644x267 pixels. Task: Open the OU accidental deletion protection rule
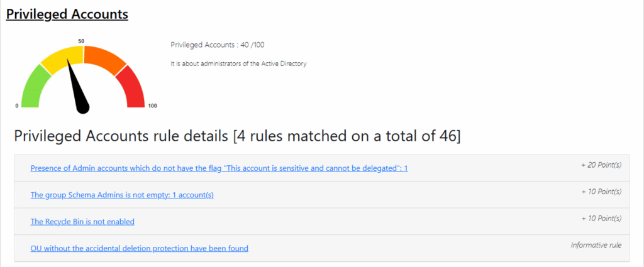139,248
